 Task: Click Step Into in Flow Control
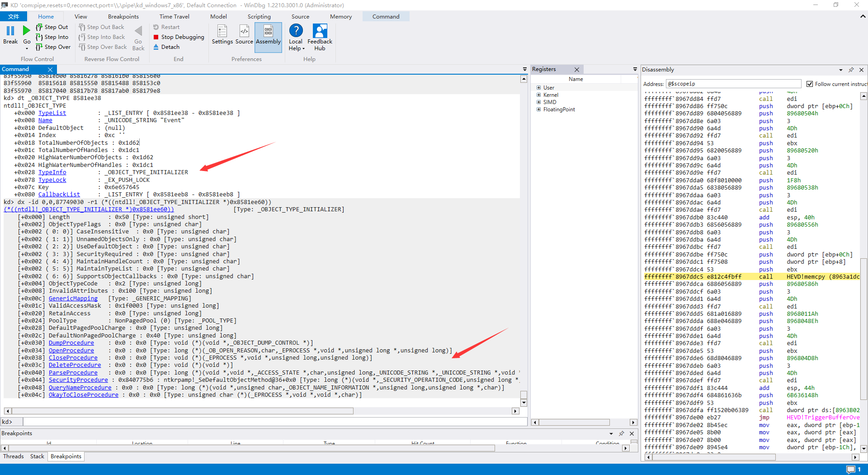click(52, 37)
